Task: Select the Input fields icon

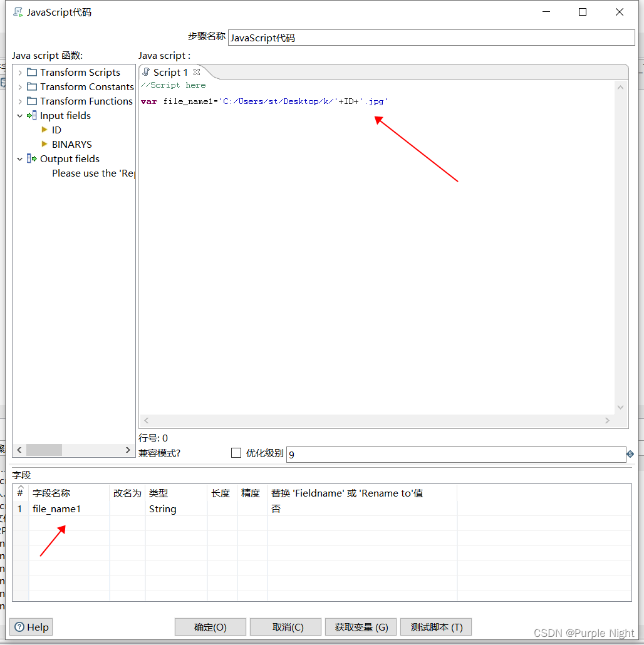Action: click(x=32, y=116)
